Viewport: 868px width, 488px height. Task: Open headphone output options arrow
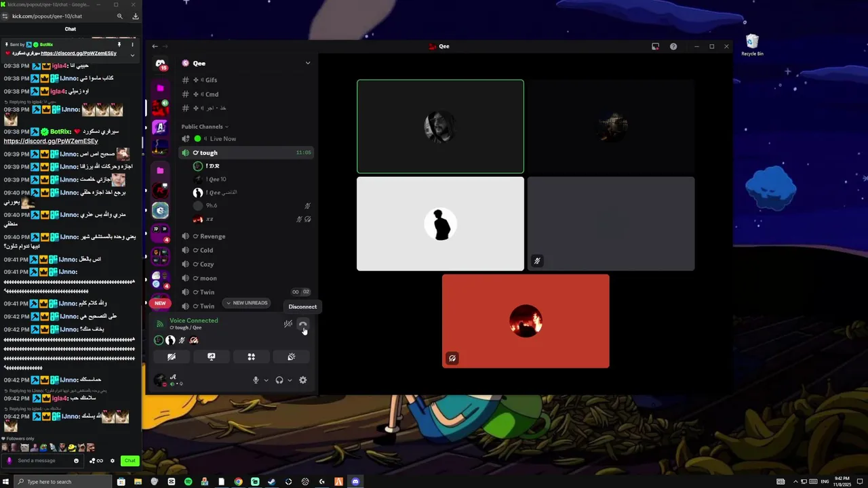click(290, 380)
